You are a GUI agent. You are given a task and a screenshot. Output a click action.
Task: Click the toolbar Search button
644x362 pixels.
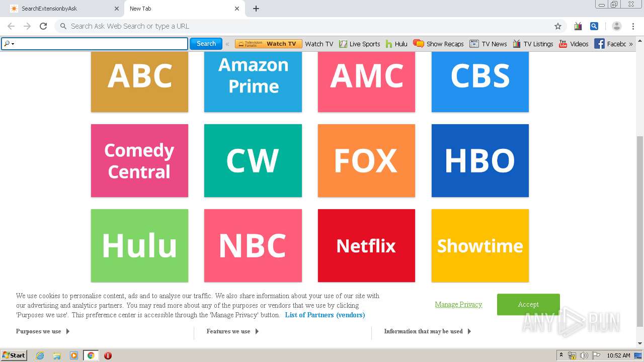[206, 44]
